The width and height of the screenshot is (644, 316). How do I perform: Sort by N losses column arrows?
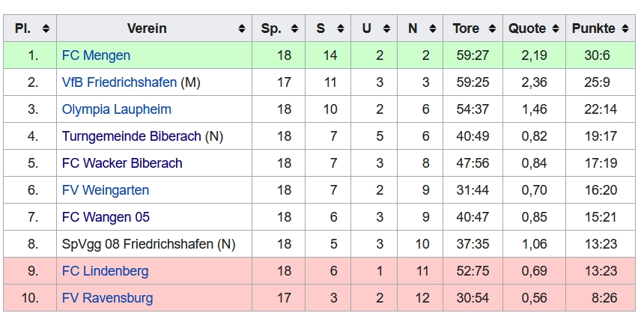tap(433, 28)
